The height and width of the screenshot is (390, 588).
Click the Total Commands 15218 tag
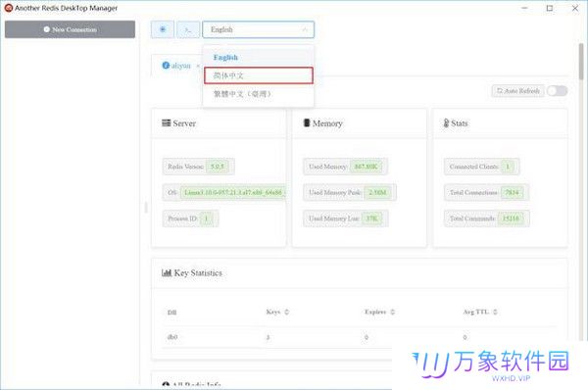tap(487, 219)
